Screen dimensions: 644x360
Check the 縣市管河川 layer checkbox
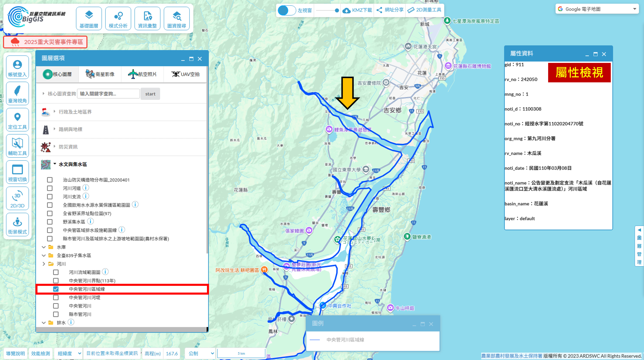pyautogui.click(x=56, y=314)
